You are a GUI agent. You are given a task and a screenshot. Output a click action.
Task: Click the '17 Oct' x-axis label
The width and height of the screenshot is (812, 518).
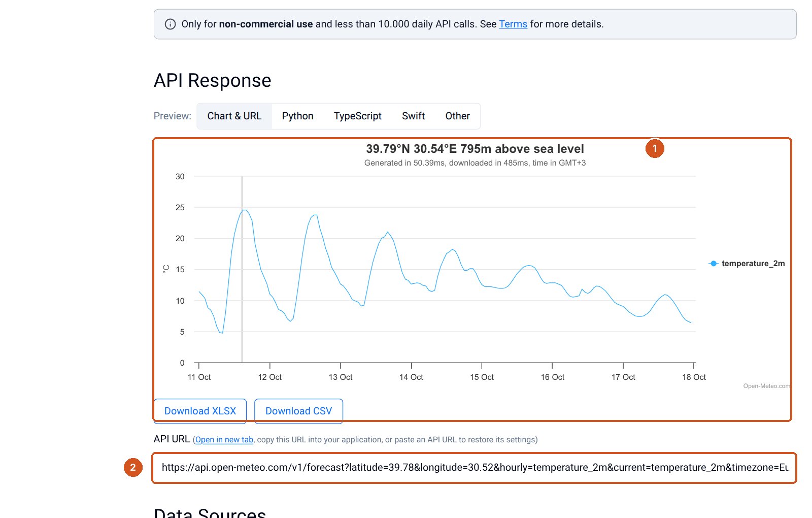(623, 377)
